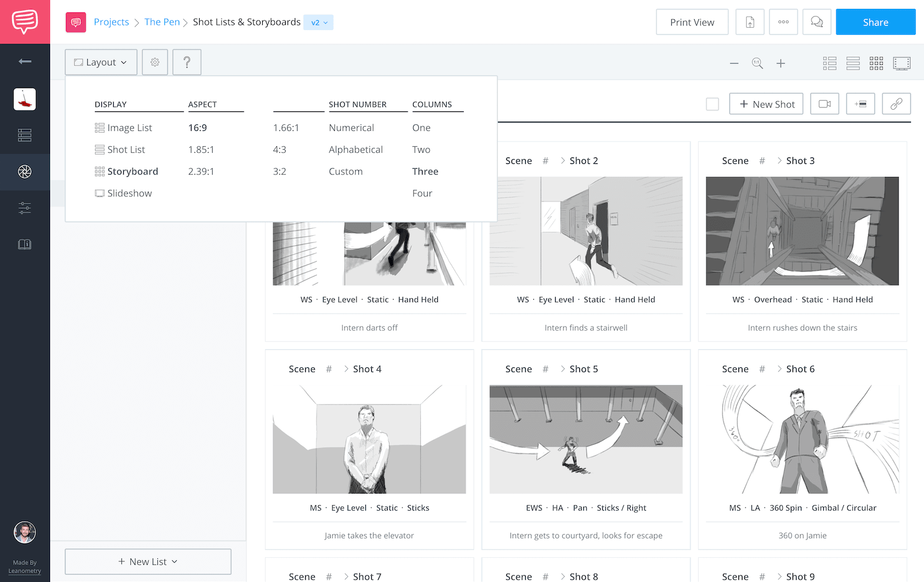
Task: Click the link chain icon button
Action: [896, 104]
